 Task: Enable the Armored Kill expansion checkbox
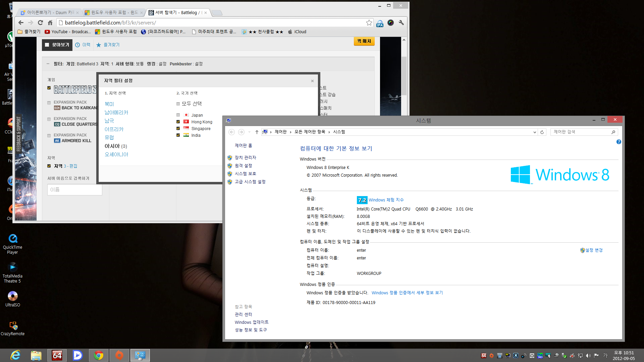49,136
